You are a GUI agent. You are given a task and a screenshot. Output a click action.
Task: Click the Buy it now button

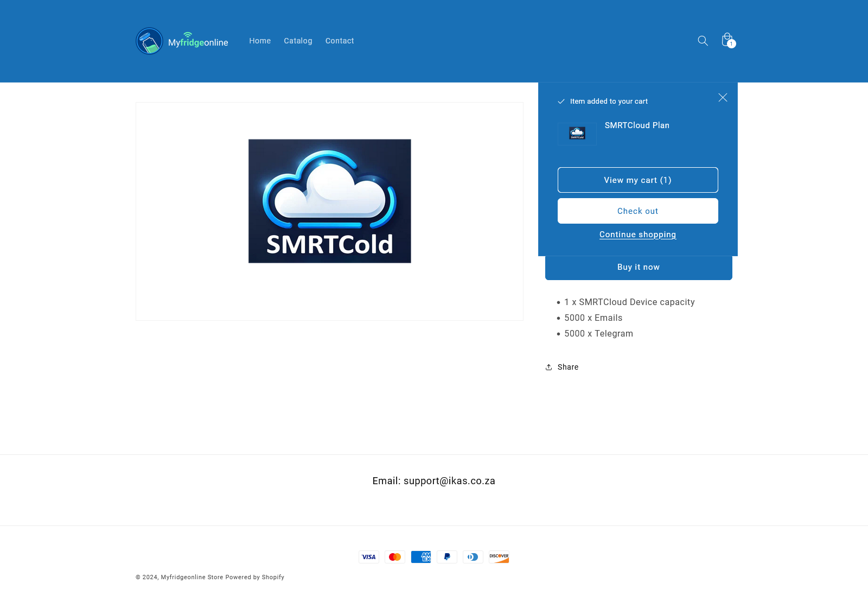[639, 267]
